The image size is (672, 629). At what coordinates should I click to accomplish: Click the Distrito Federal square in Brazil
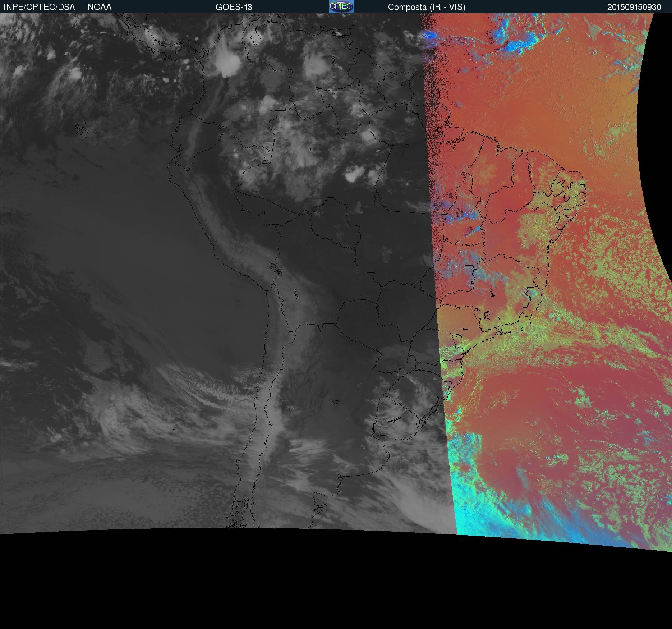point(469,268)
